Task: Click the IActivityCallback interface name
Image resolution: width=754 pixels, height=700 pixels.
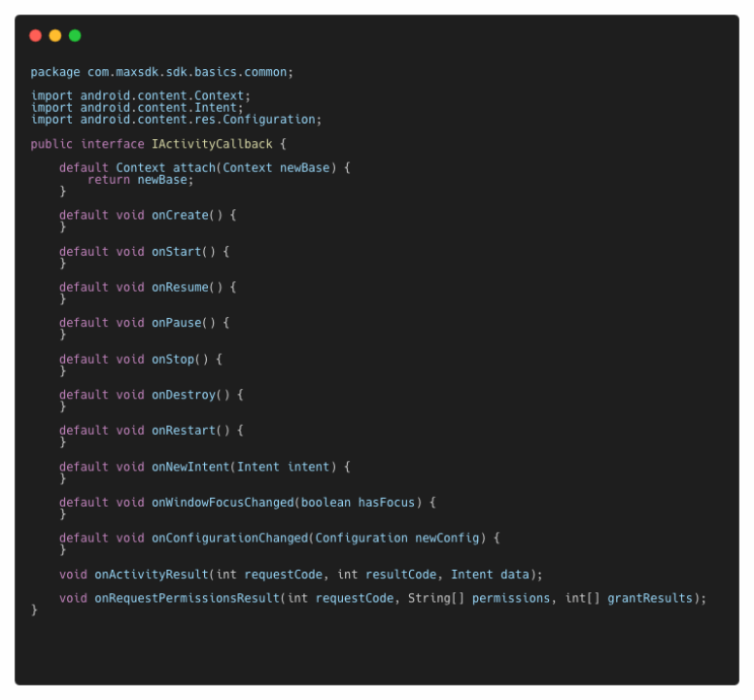Action: point(212,144)
